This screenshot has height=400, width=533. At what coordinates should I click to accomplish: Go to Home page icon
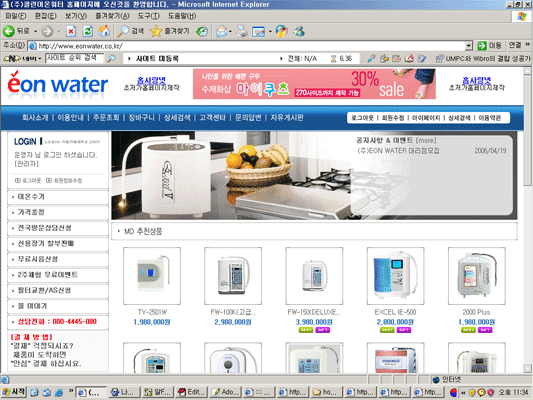104,31
